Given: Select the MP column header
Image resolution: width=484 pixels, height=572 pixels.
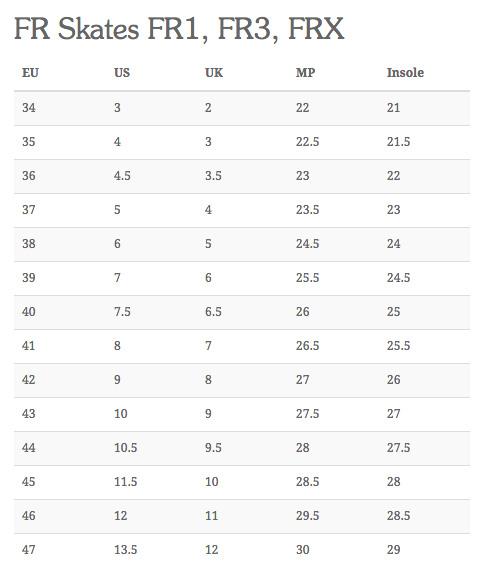Looking at the screenshot, I should coord(305,73).
